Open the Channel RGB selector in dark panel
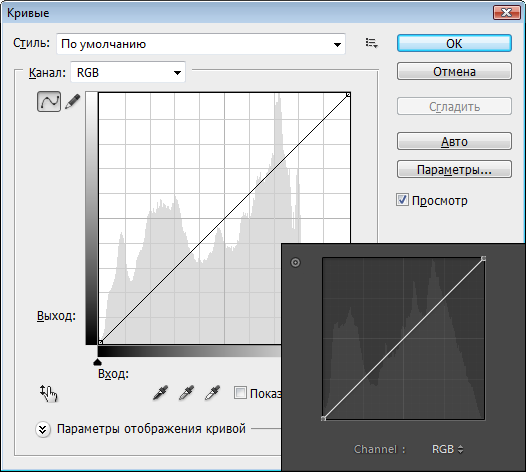 click(x=448, y=449)
